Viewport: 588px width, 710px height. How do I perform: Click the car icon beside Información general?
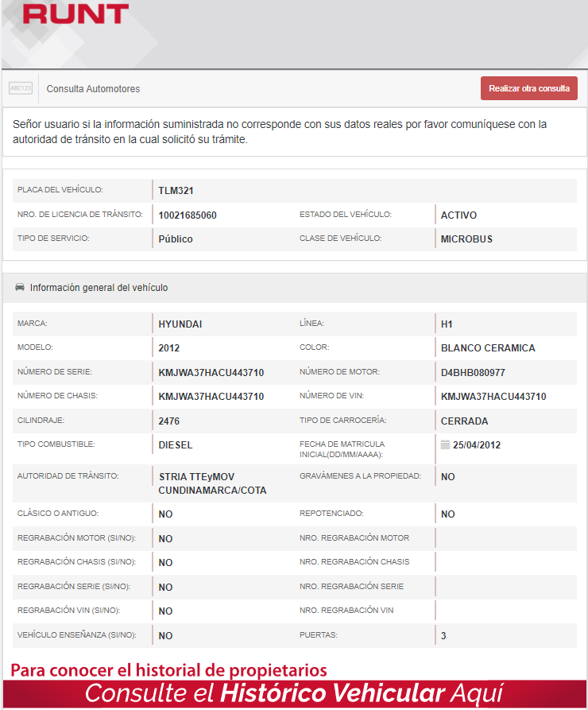tap(20, 288)
